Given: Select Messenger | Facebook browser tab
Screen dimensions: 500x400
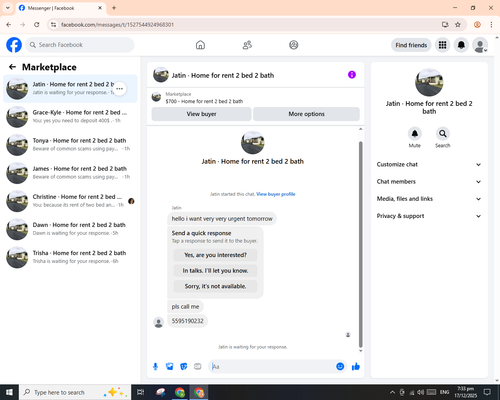Looking at the screenshot, I should coord(61,8).
